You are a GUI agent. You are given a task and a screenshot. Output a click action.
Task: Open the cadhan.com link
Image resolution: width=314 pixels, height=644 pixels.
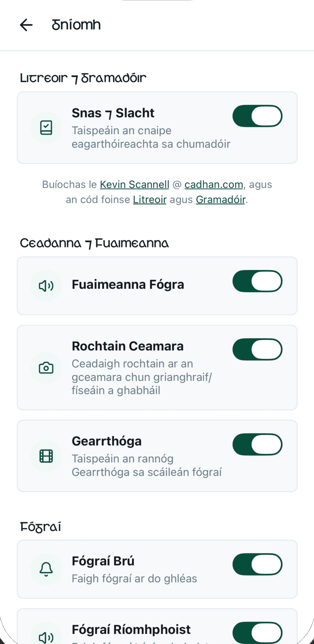(213, 185)
